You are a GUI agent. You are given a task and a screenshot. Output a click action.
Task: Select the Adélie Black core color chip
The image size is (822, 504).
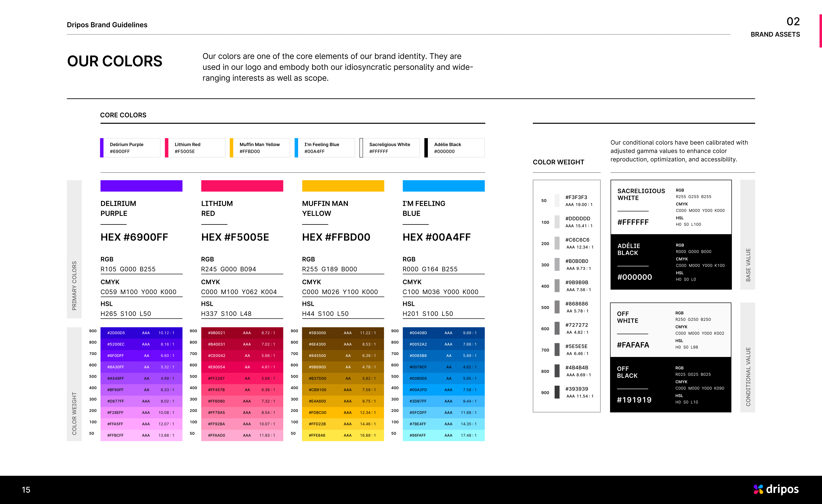pyautogui.click(x=454, y=148)
